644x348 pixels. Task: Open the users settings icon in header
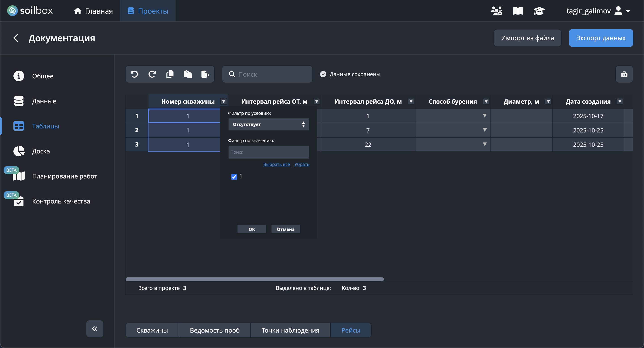click(496, 11)
